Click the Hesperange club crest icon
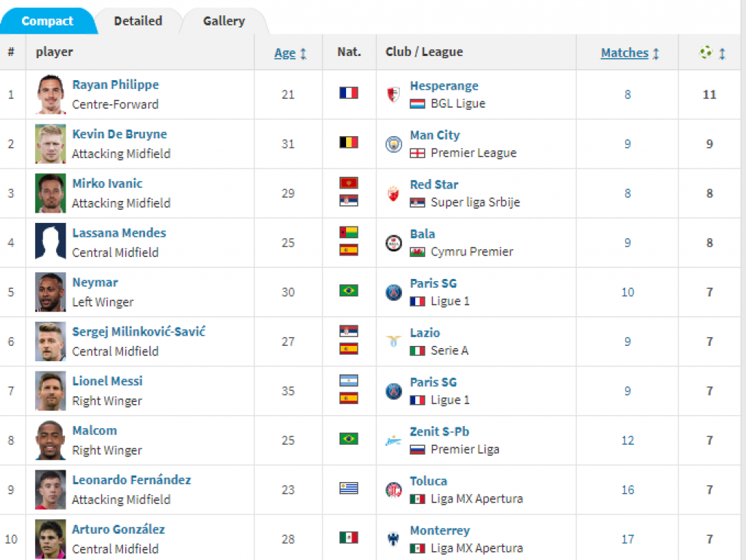Screen dimensions: 746x560 393,95
